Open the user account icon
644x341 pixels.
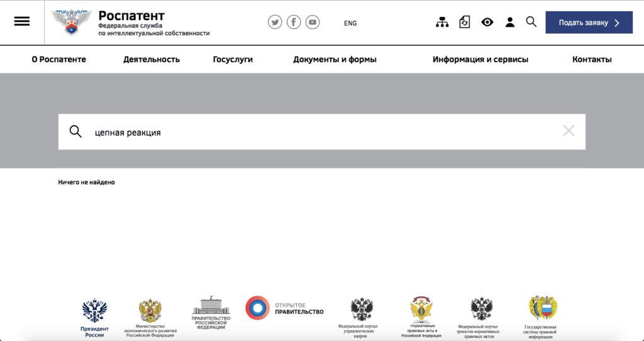[x=509, y=22]
